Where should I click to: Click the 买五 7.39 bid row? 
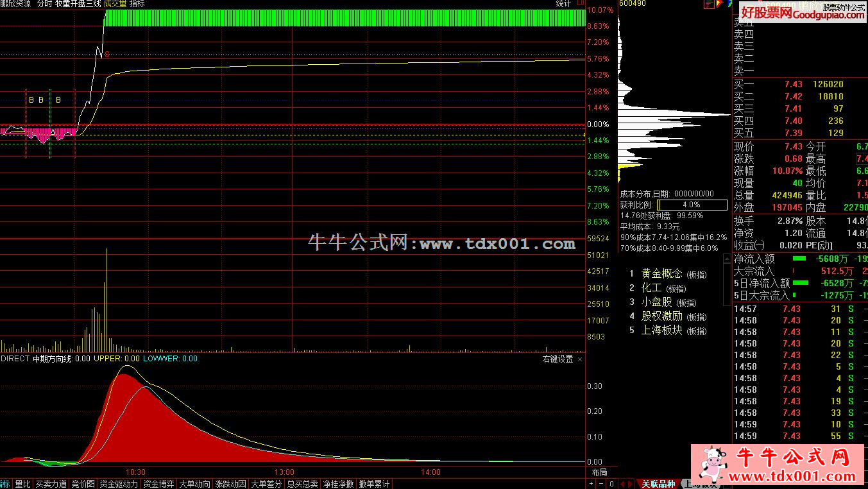click(x=800, y=133)
